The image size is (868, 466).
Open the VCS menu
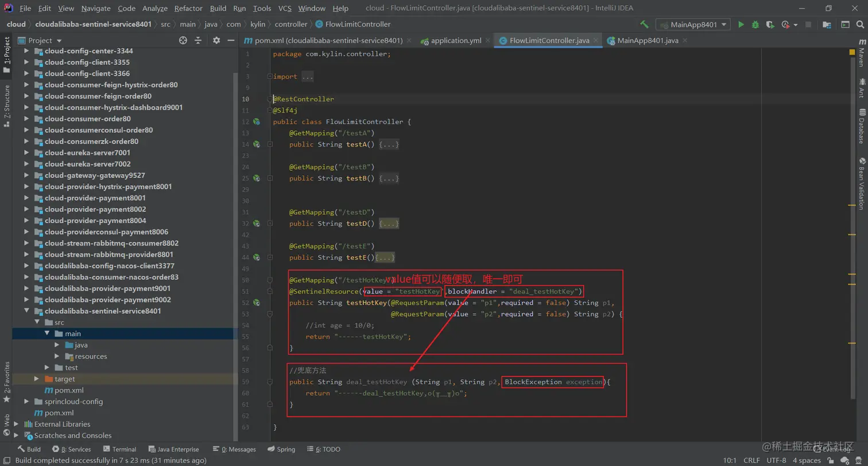pos(285,8)
